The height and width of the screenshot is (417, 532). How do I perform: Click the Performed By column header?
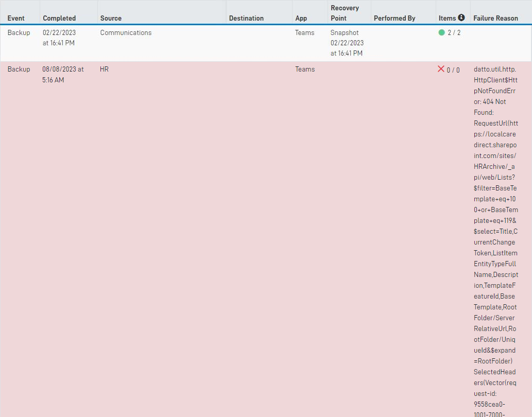pyautogui.click(x=394, y=19)
